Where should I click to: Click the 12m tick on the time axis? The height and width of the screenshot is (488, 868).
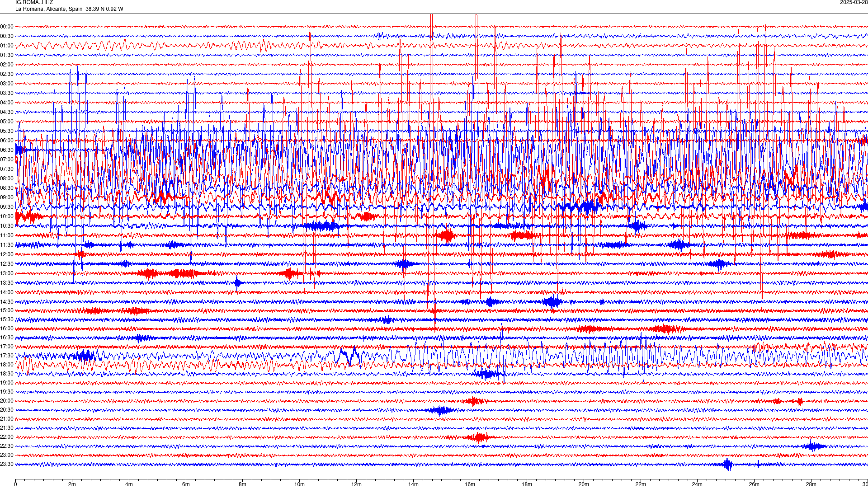click(x=356, y=484)
